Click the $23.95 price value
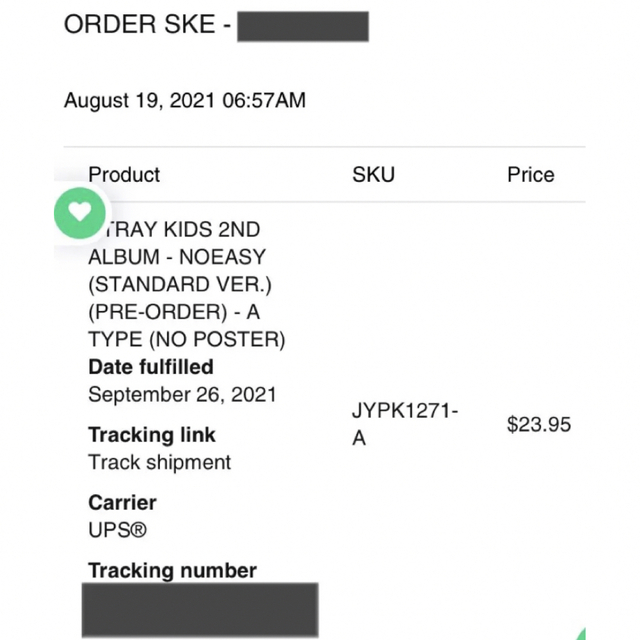 (x=539, y=424)
